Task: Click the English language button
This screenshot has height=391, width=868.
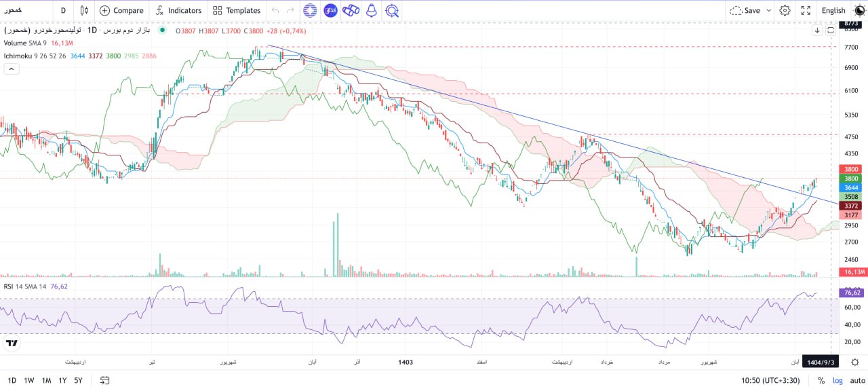Action: (x=833, y=10)
